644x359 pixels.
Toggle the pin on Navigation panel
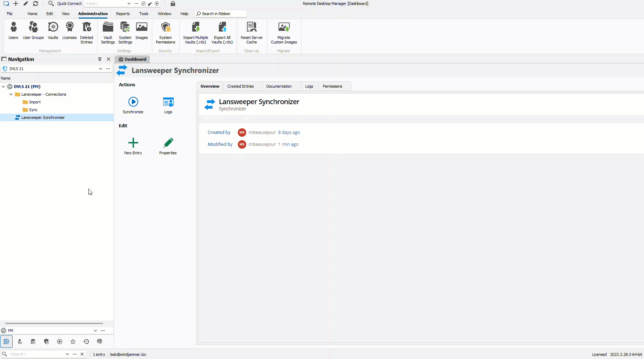tap(100, 59)
